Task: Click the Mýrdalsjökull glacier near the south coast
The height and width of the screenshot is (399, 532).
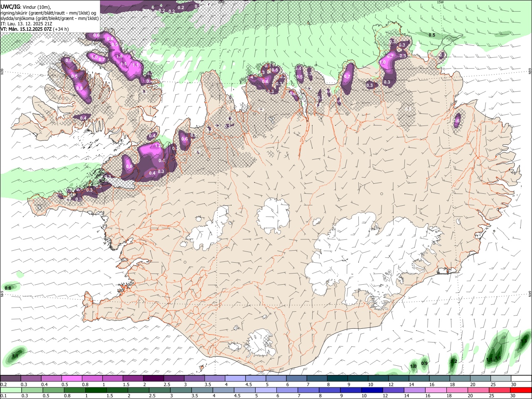Action: [261, 343]
